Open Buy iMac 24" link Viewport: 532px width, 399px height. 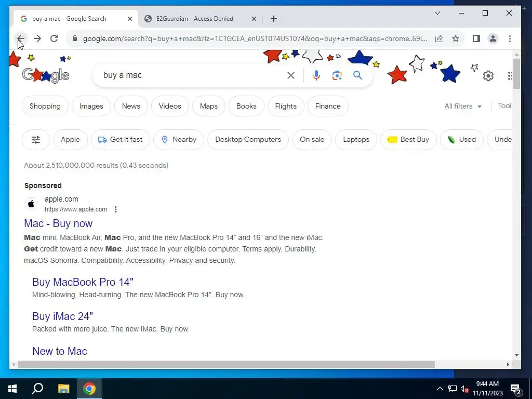62,316
